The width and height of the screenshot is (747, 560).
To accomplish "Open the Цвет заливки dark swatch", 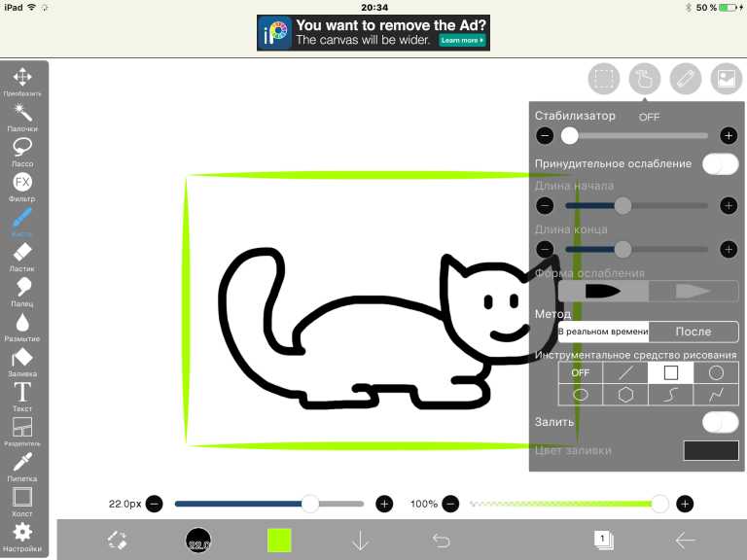I will [x=711, y=450].
